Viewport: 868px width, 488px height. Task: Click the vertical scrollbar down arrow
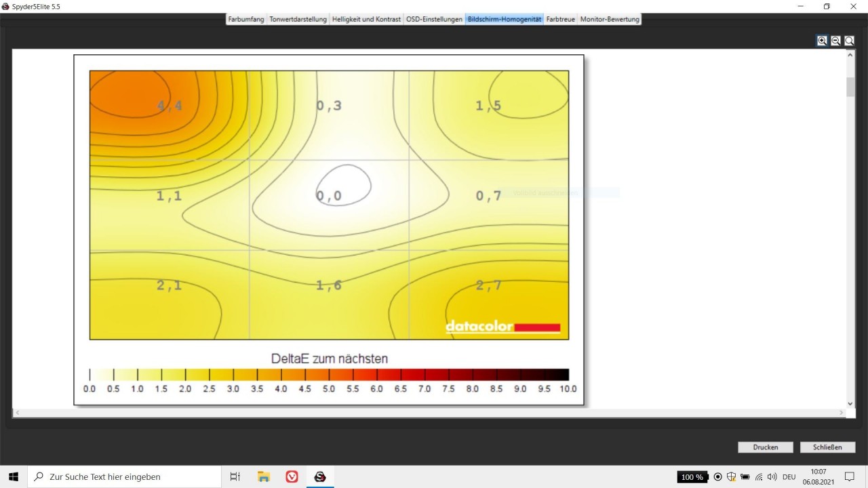coord(850,404)
